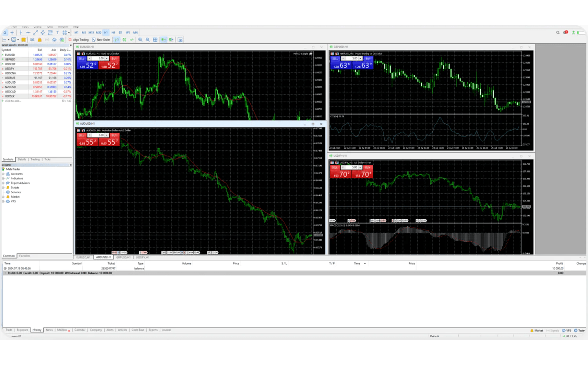
Task: Select the crosshair cursor tool
Action: (x=12, y=32)
